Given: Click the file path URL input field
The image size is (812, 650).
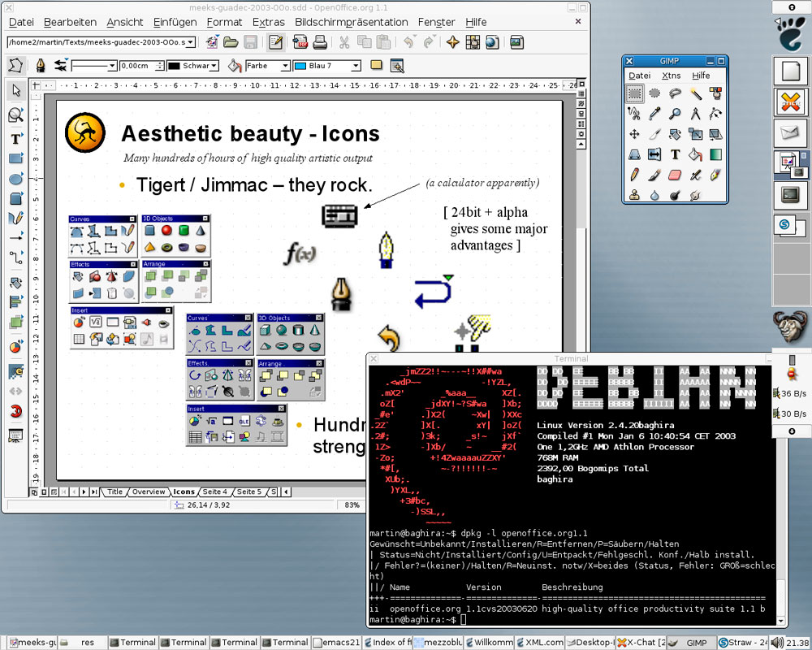Looking at the screenshot, I should pos(96,42).
